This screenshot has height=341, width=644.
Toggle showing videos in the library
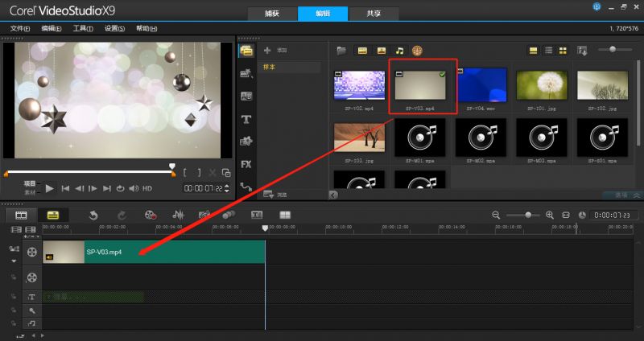pyautogui.click(x=363, y=51)
